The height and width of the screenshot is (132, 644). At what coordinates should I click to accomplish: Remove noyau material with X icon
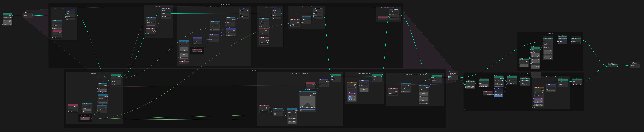pyautogui.click(x=580, y=43)
